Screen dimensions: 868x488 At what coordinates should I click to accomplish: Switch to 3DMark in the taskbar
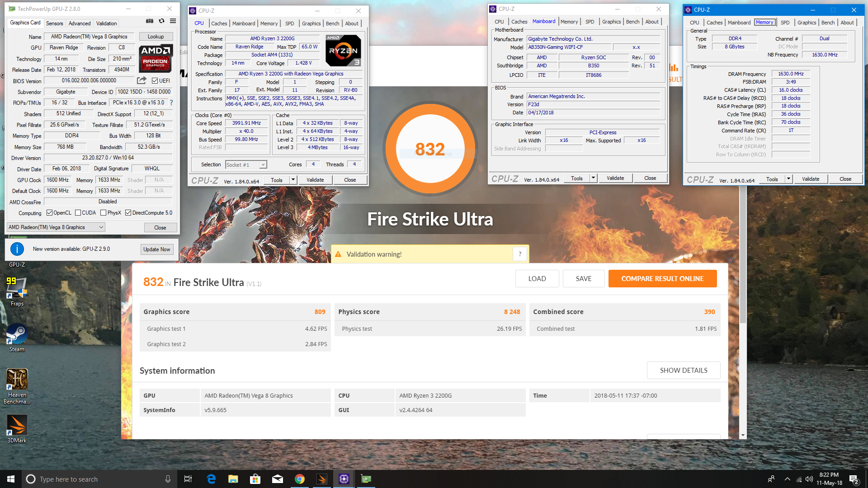point(322,479)
